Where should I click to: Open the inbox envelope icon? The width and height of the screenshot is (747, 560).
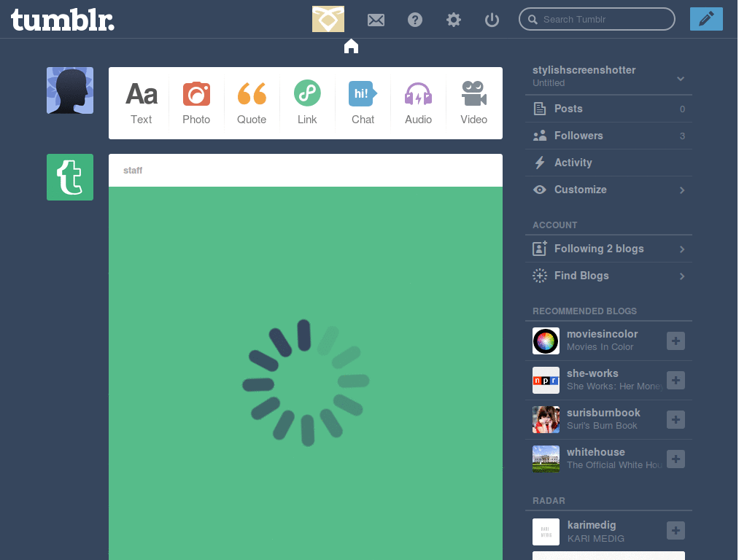[376, 20]
